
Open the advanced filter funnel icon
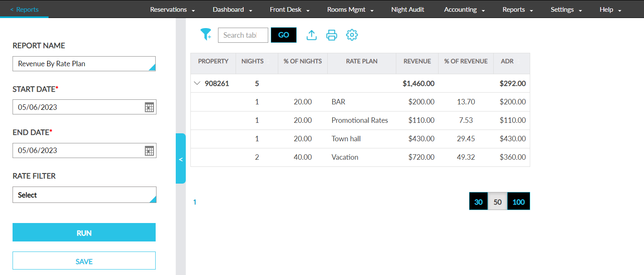pos(205,35)
